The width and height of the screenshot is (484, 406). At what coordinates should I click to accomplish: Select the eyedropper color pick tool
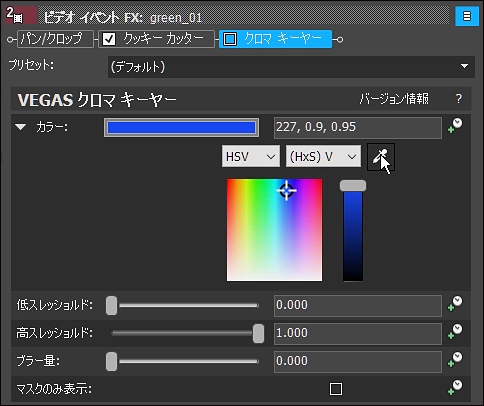[x=381, y=157]
